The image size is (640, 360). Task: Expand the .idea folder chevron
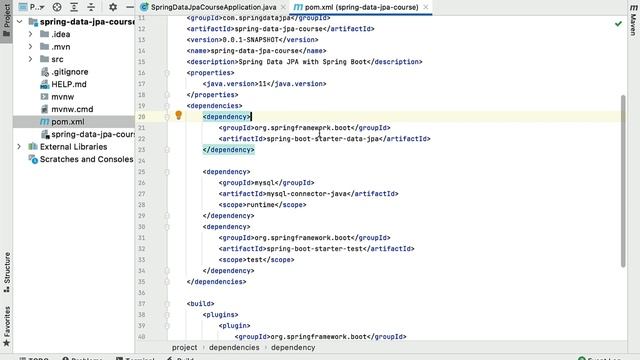tap(31, 34)
